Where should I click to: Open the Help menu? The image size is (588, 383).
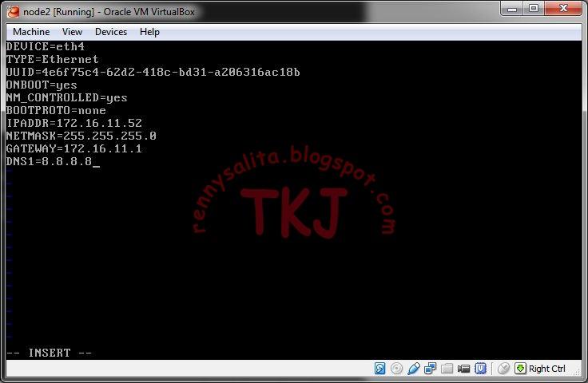pos(149,32)
